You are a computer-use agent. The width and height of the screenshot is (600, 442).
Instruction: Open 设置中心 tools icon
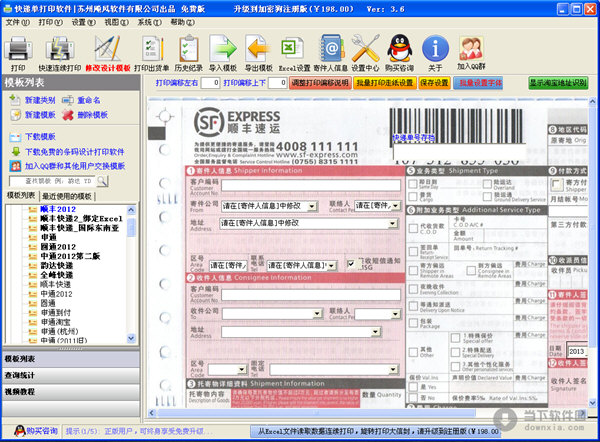pos(366,49)
